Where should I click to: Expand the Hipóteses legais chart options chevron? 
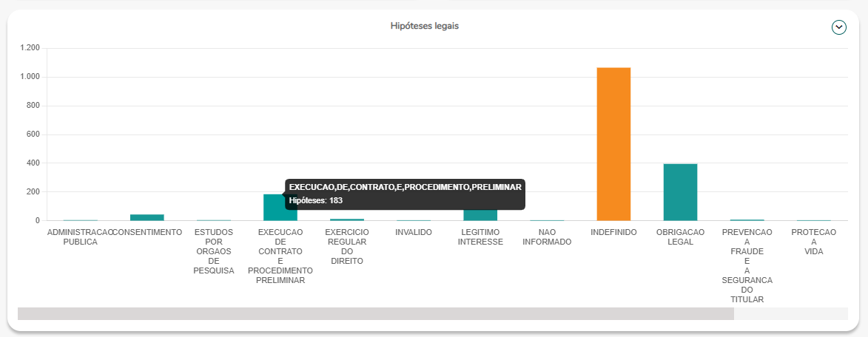838,27
